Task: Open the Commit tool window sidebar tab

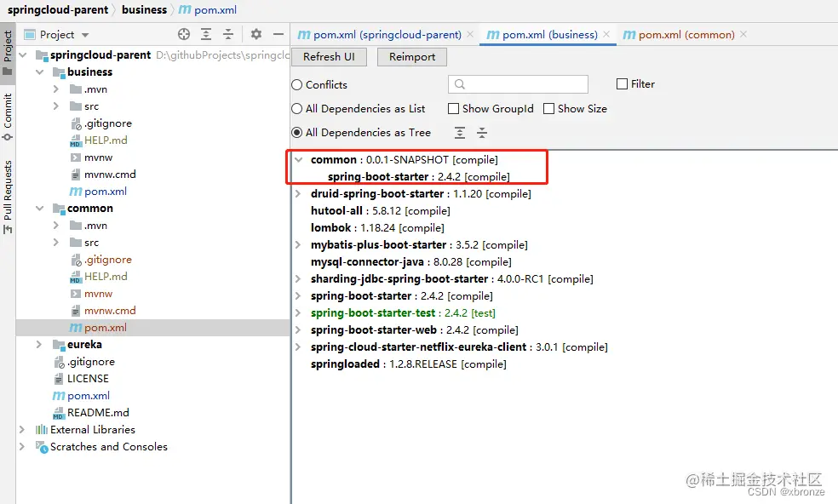Action: (x=8, y=117)
